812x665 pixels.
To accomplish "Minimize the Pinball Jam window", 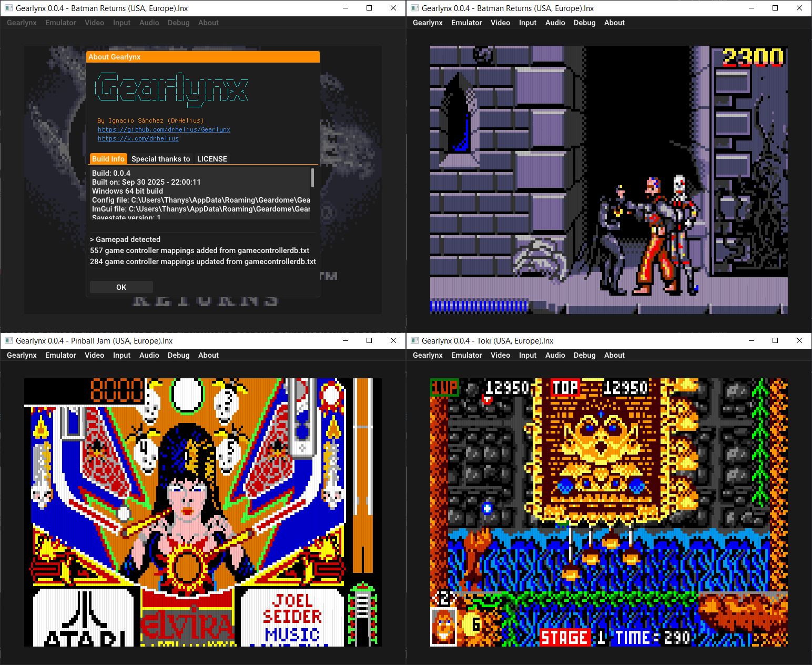I will [x=346, y=340].
